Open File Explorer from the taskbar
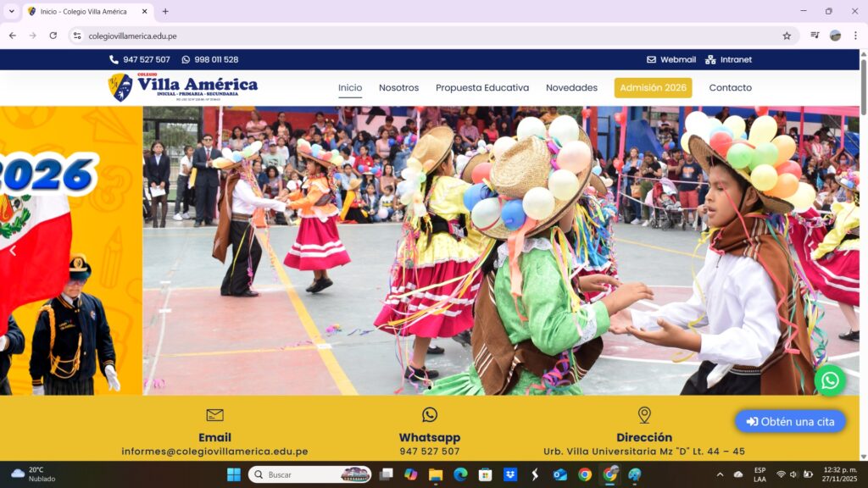Viewport: 868px width, 488px height. [436, 474]
